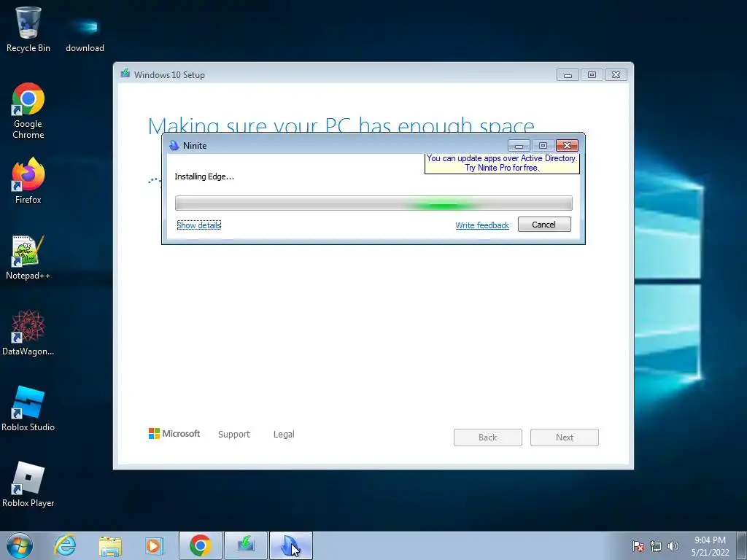Maximize the Ninite window
747x560 pixels.
click(x=543, y=146)
